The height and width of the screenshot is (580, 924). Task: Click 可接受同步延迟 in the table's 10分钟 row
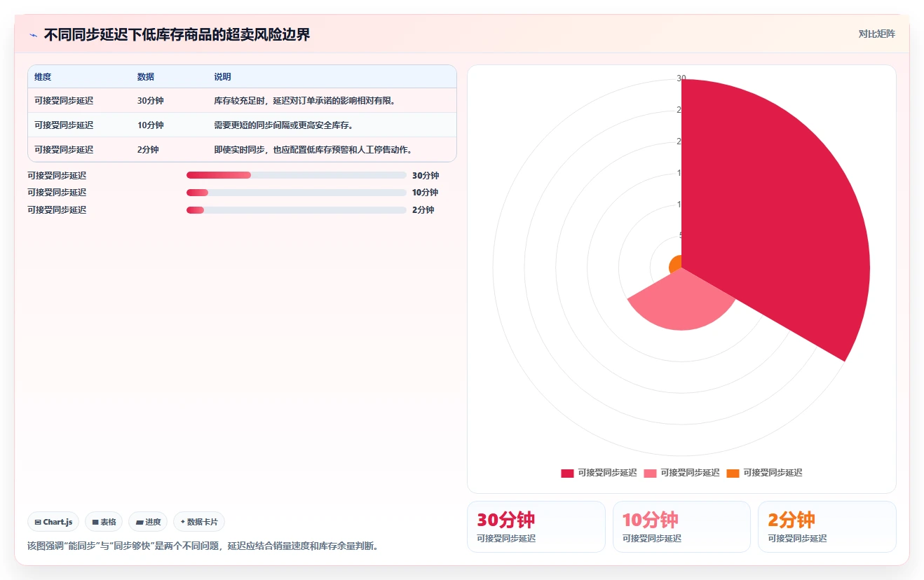[64, 125]
